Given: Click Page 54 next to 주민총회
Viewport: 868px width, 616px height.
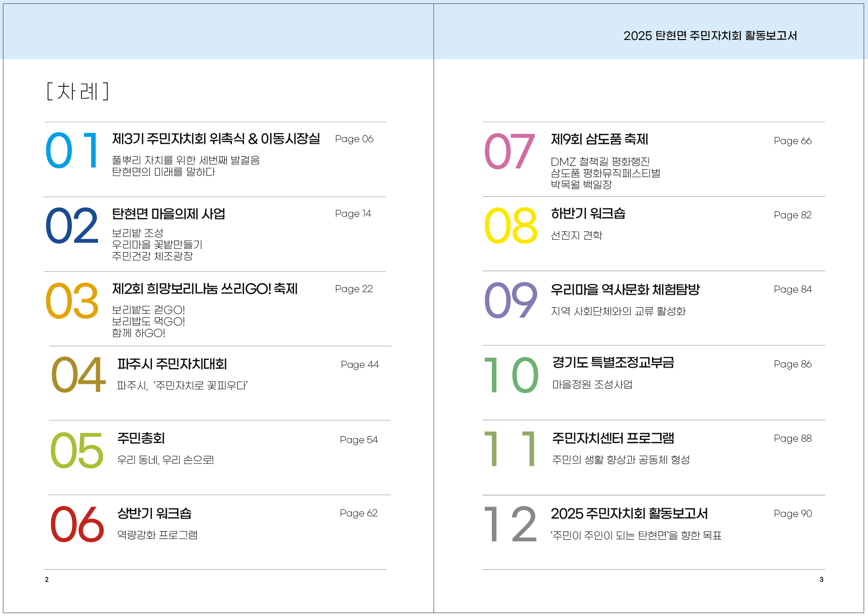Looking at the screenshot, I should tap(359, 440).
